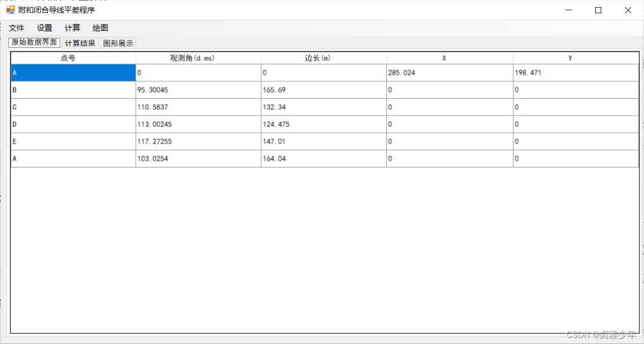Select angle cell 117.27255
The width and height of the screenshot is (644, 344).
(x=199, y=142)
